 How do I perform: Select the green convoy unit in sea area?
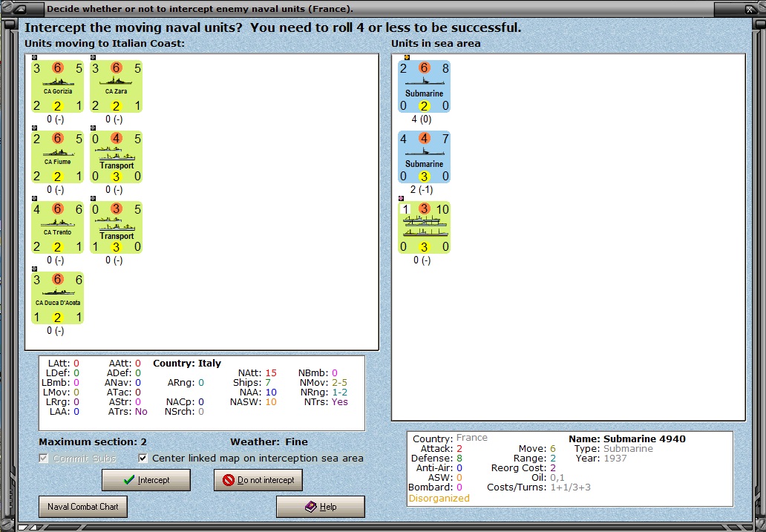pyautogui.click(x=424, y=227)
